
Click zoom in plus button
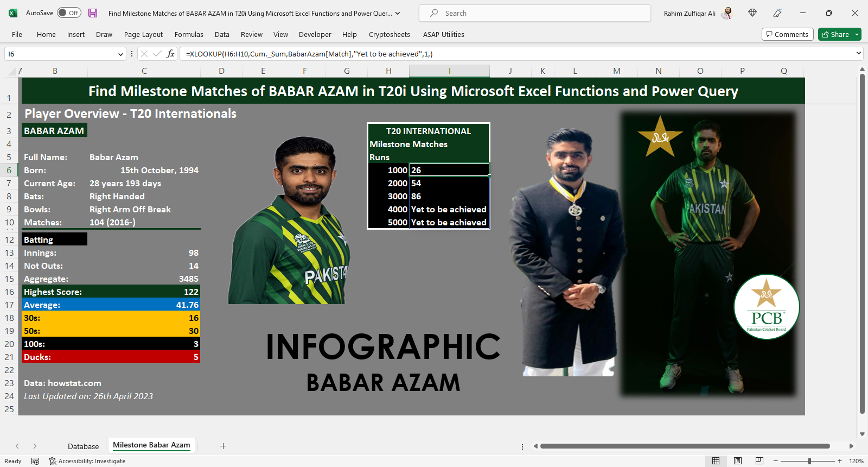coord(839,461)
